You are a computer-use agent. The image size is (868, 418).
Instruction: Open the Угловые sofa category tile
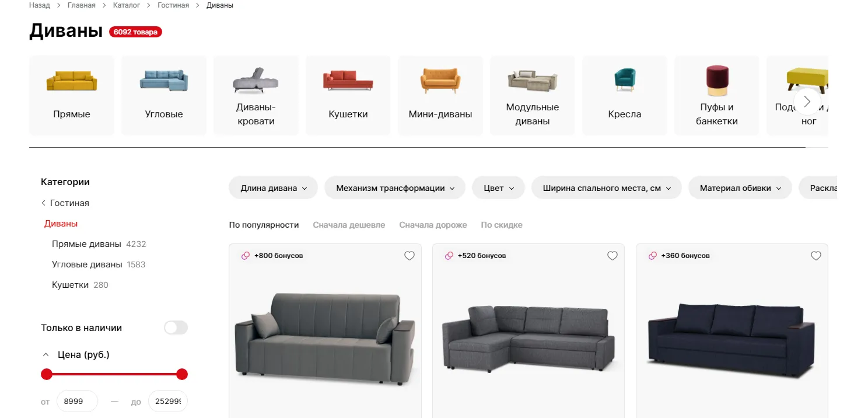(x=164, y=96)
